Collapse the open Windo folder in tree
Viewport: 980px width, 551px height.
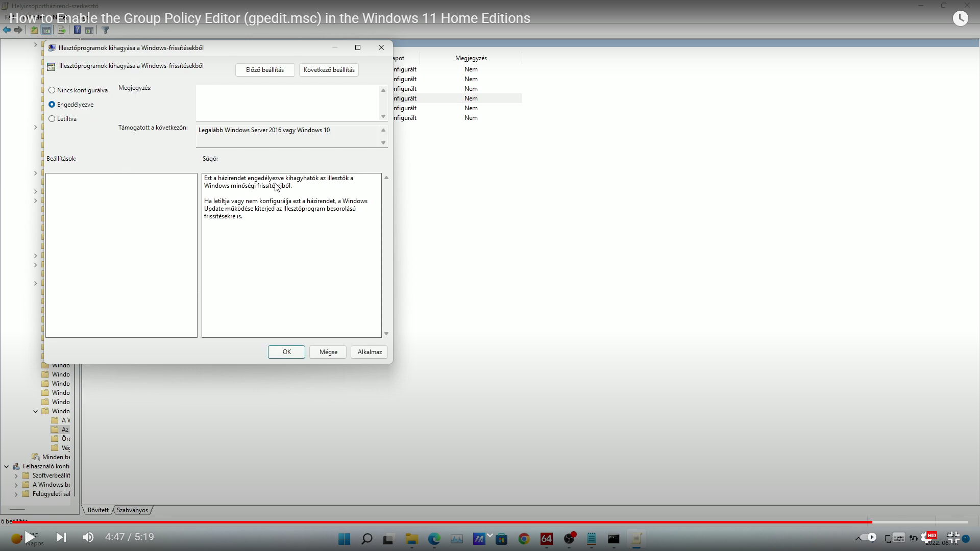coord(35,411)
